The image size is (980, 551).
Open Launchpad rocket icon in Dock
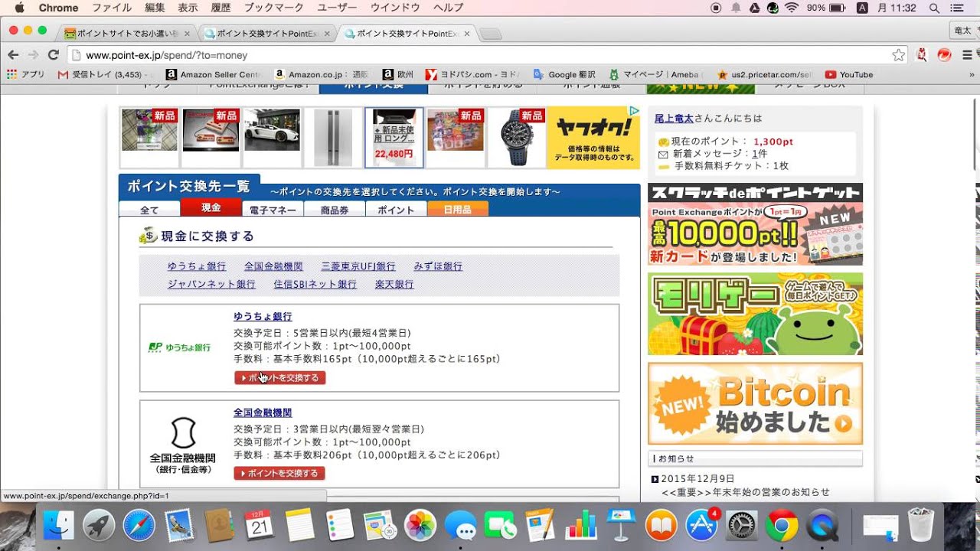99,525
